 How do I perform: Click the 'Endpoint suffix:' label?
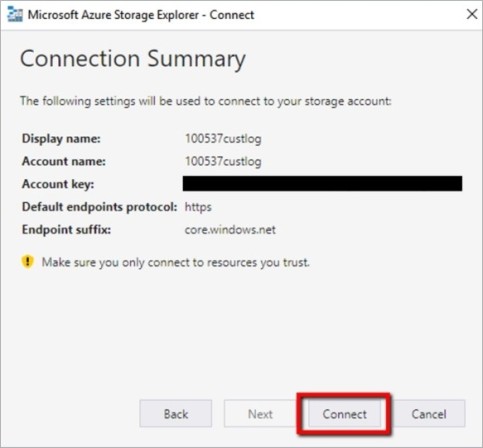coord(66,230)
